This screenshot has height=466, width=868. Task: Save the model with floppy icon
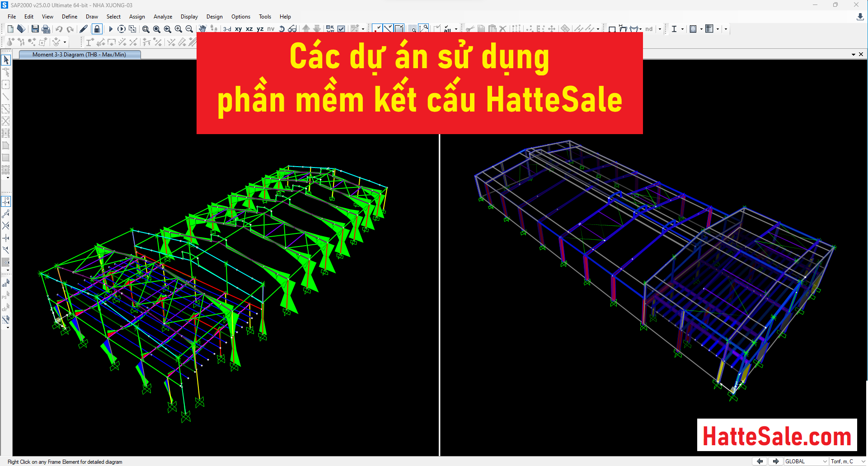(35, 29)
